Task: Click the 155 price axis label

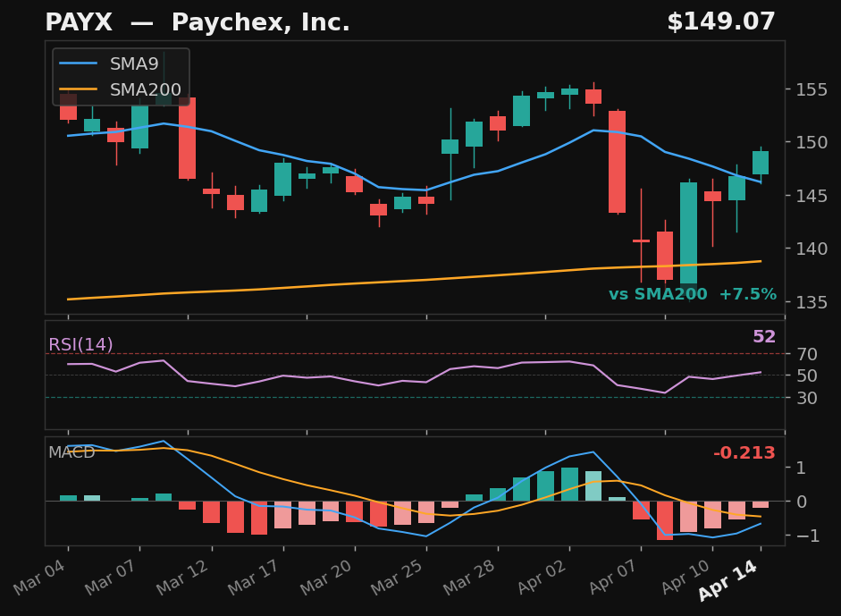Action: [812, 89]
